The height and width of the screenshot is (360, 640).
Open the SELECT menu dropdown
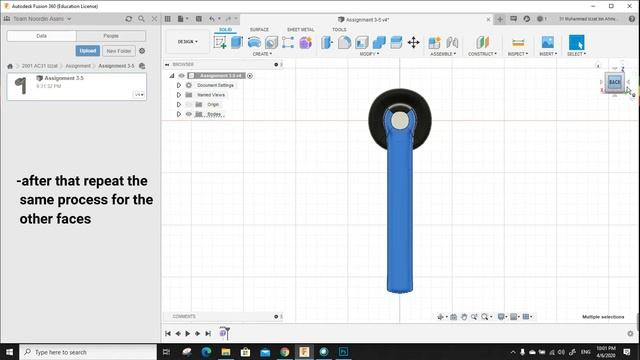tap(576, 54)
